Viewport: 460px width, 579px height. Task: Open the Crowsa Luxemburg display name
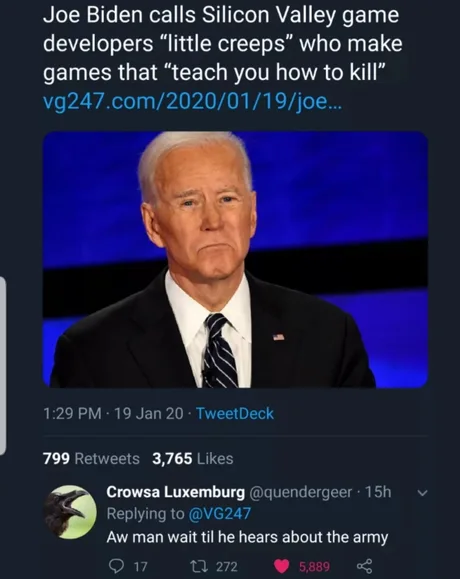click(175, 492)
